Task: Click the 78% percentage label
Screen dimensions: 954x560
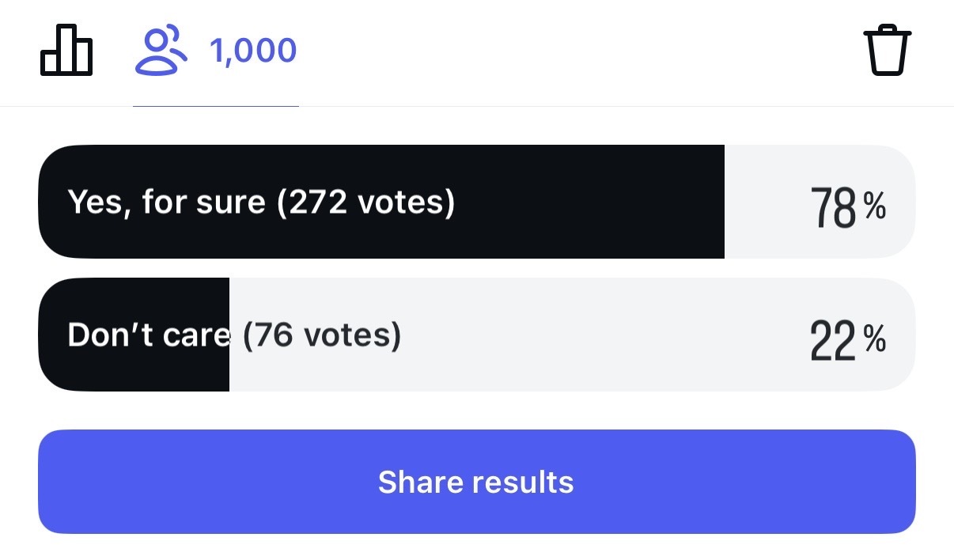Action: pyautogui.click(x=845, y=206)
